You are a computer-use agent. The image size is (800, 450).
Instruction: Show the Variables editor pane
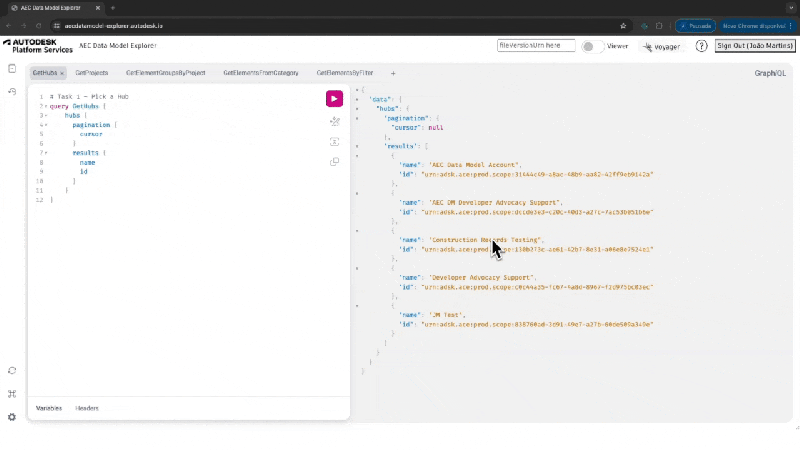click(49, 408)
